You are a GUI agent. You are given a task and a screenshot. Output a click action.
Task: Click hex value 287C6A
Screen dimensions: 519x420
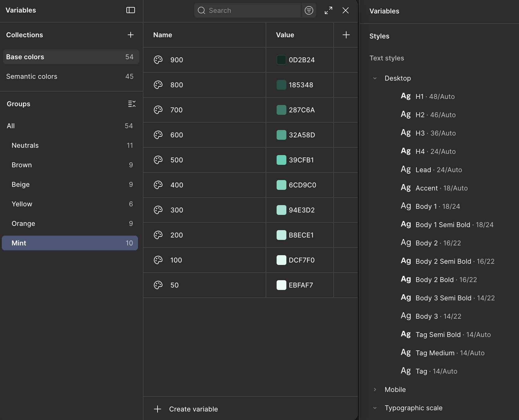click(x=302, y=110)
